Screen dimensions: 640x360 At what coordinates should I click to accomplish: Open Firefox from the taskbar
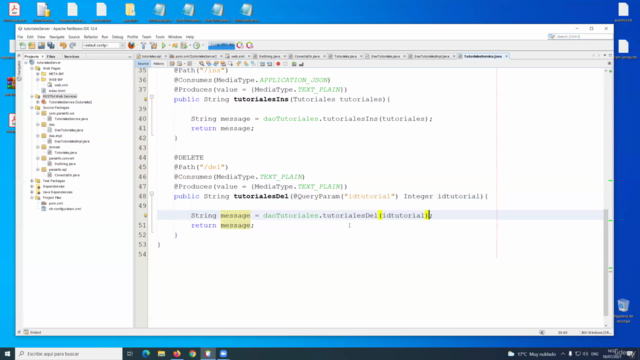click(x=177, y=353)
